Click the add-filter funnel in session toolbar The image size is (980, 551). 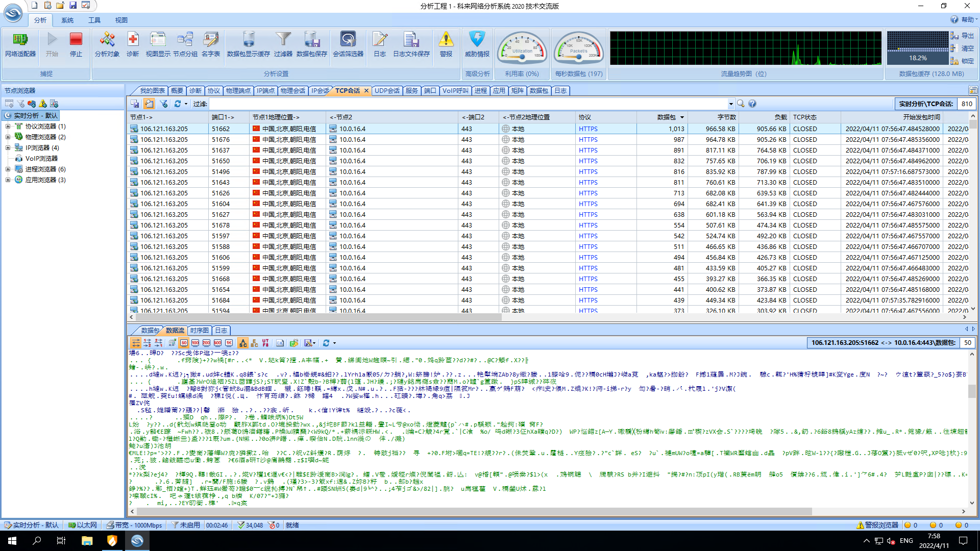(x=164, y=104)
